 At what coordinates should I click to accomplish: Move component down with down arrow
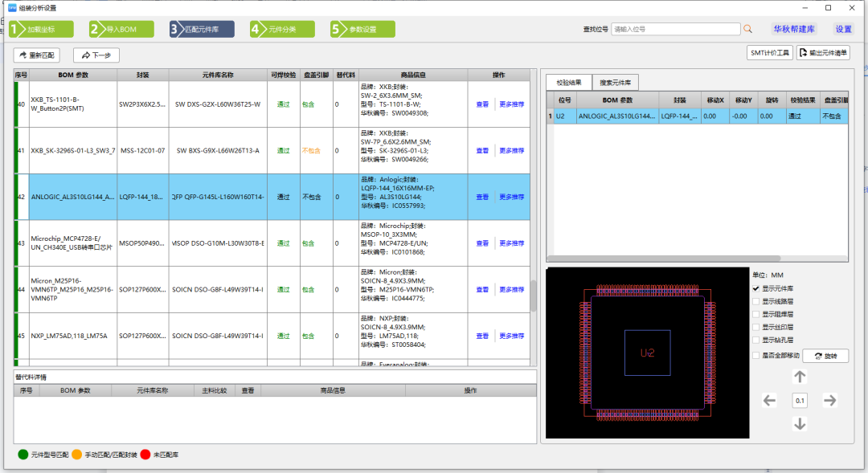point(800,424)
